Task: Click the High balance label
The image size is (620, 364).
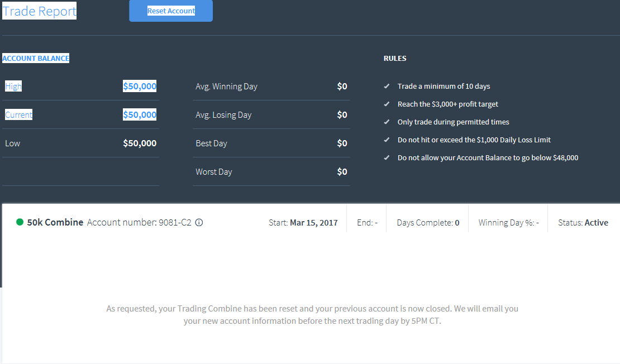Action: tap(13, 86)
